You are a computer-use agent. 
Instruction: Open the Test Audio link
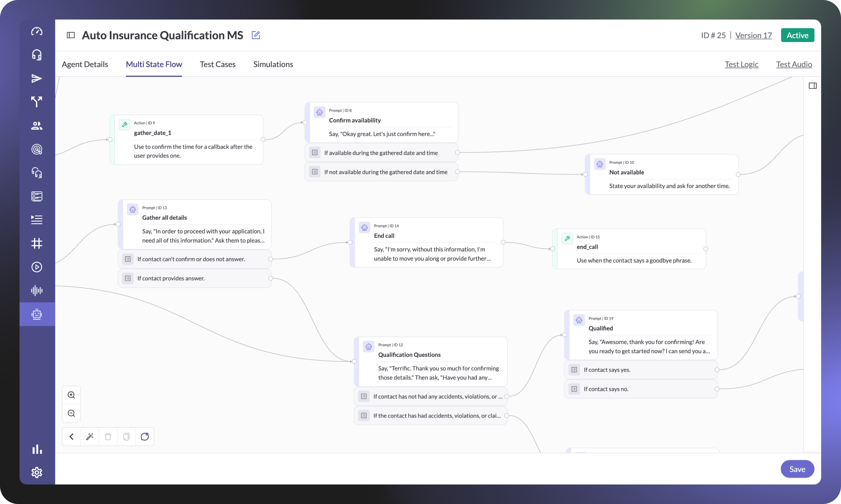pos(794,64)
